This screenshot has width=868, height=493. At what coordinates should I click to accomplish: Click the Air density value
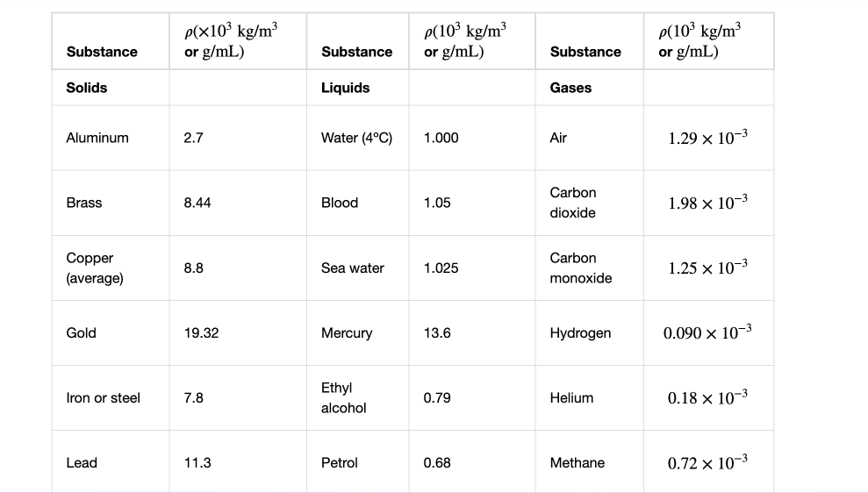[708, 137]
